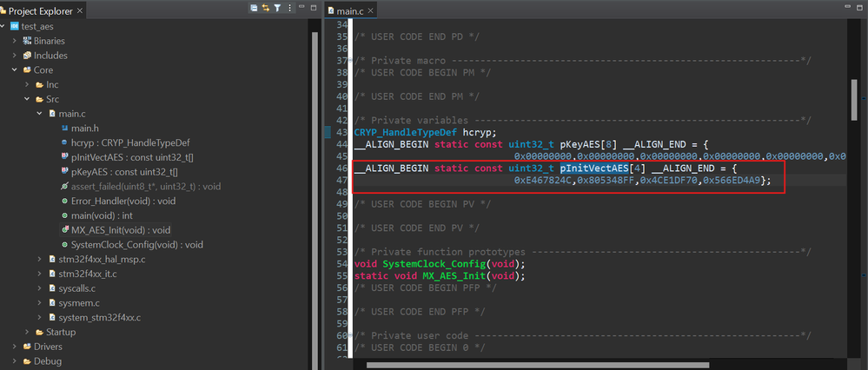Select the Project Explorer tab
The height and width of the screenshot is (370, 868).
point(42,10)
